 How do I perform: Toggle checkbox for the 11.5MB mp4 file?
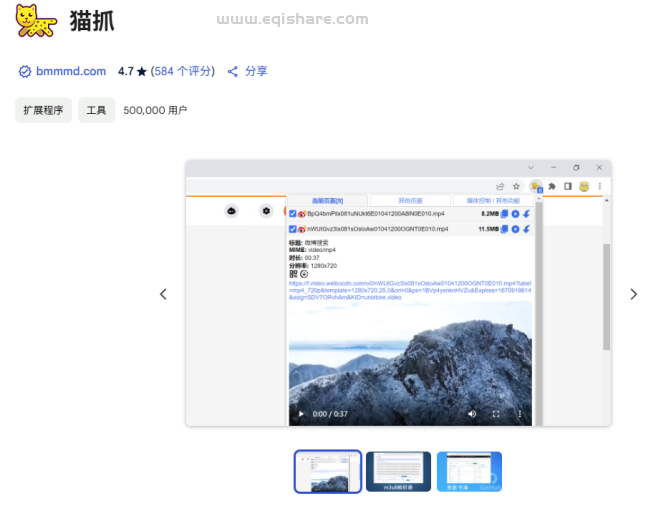click(x=293, y=229)
